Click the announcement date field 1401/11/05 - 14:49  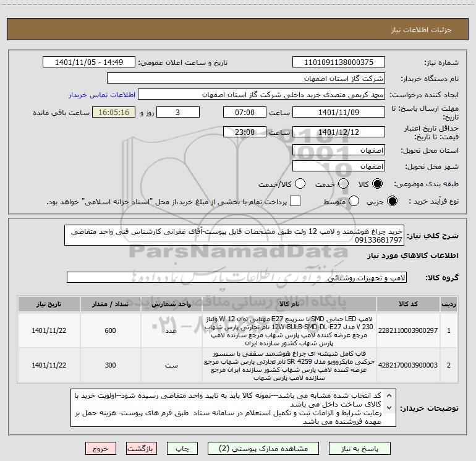pyautogui.click(x=89, y=62)
